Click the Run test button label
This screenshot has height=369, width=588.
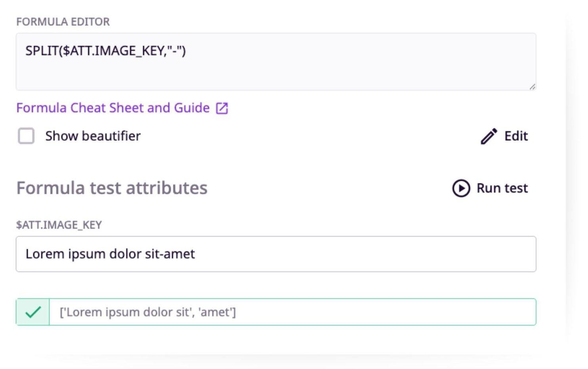pyautogui.click(x=502, y=188)
